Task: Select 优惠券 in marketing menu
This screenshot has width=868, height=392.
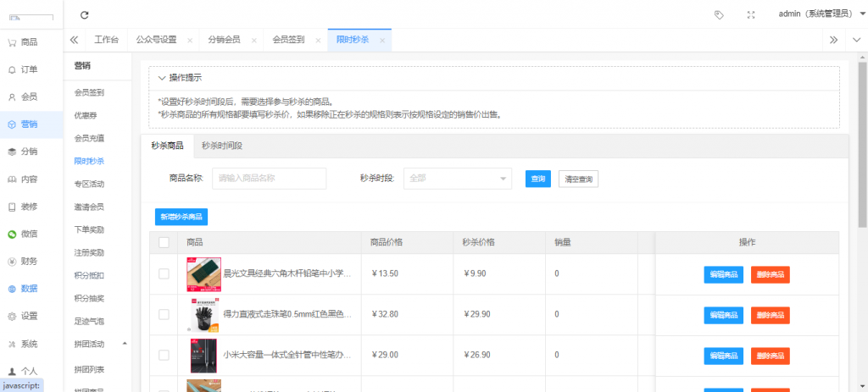Action: [x=88, y=115]
